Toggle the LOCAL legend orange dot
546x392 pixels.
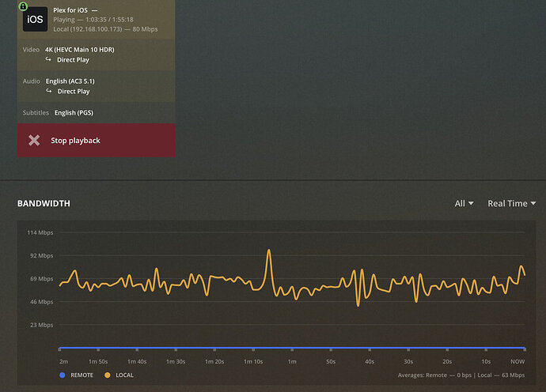(x=108, y=375)
